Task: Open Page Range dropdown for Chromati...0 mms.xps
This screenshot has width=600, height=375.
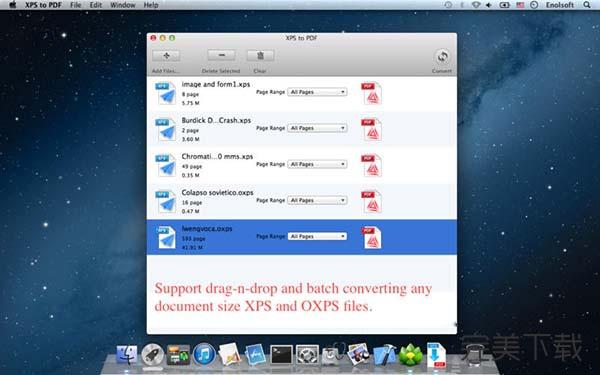Action: [317, 164]
